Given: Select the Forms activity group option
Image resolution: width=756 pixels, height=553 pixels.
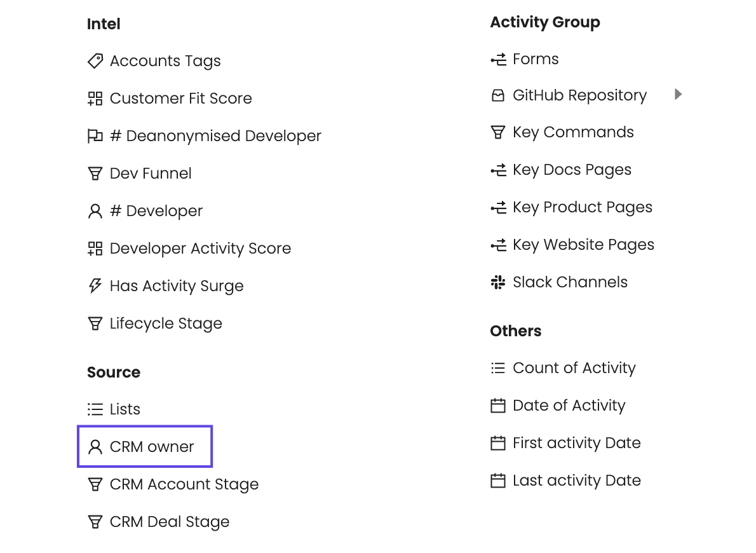Looking at the screenshot, I should (x=536, y=59).
